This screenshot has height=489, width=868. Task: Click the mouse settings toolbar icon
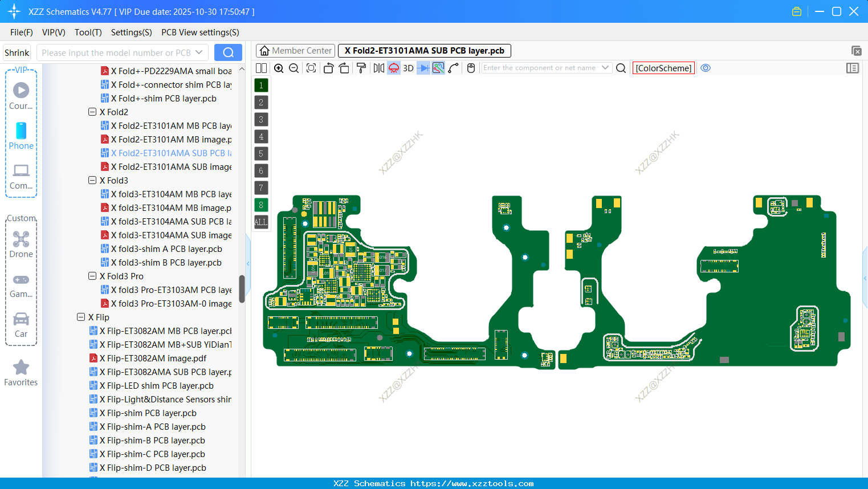[471, 68]
